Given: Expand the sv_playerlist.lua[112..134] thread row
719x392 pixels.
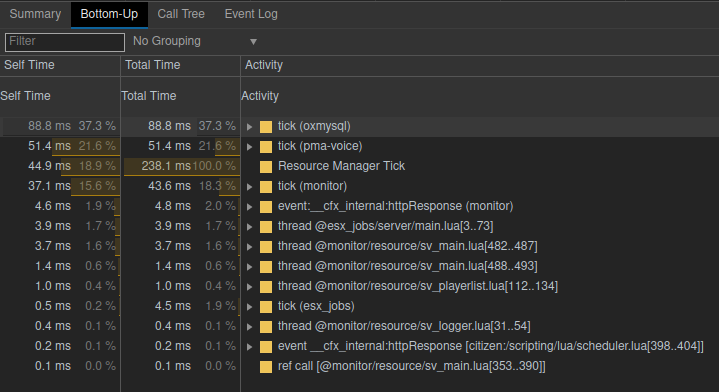Looking at the screenshot, I should pyautogui.click(x=249, y=287).
